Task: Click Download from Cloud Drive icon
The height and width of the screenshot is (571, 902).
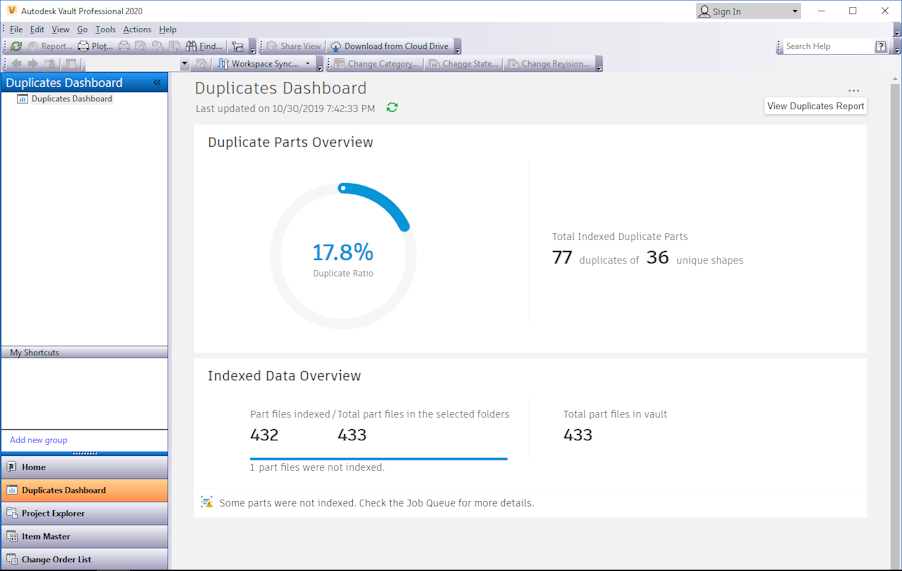Action: pyautogui.click(x=336, y=46)
